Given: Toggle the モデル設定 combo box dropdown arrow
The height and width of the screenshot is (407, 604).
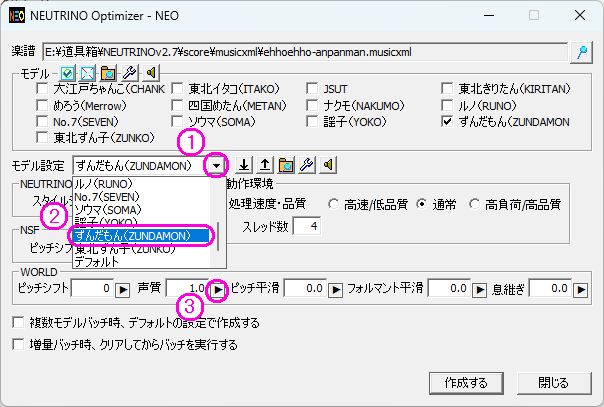Looking at the screenshot, I should point(216,166).
